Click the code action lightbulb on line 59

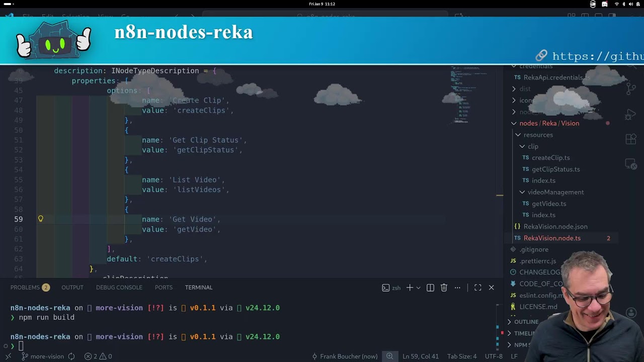tap(41, 219)
